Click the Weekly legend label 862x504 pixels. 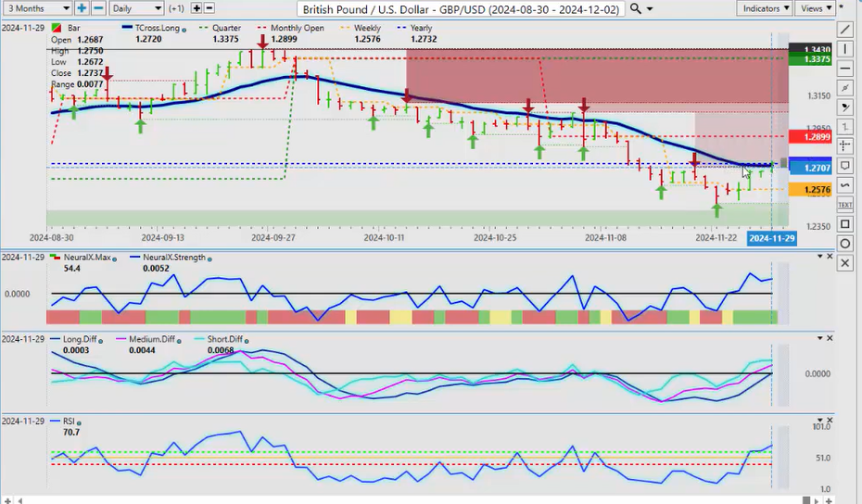point(367,28)
